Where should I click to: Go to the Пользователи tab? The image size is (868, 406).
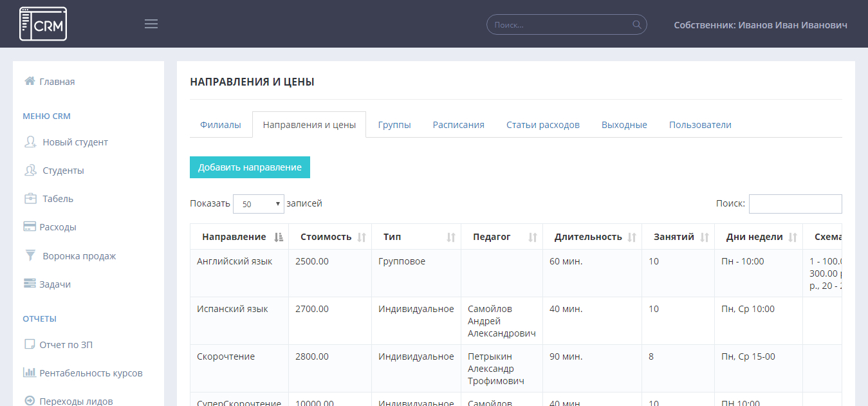point(700,125)
